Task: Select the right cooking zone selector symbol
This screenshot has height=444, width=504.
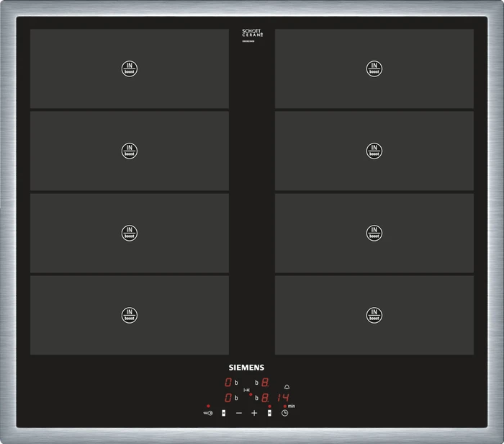Action: point(269,413)
